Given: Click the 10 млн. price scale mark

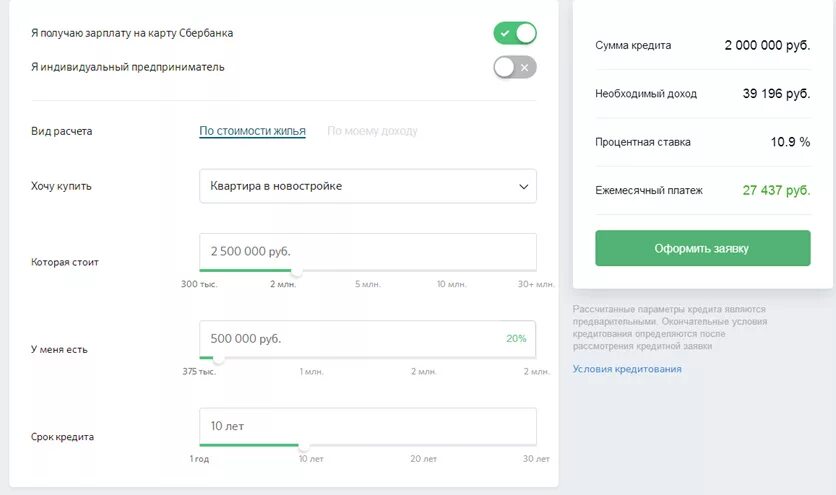Looking at the screenshot, I should pos(451,284).
